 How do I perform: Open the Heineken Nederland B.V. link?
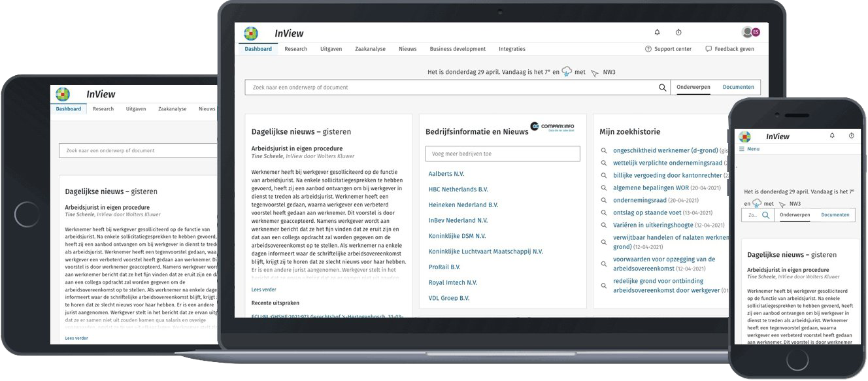click(463, 205)
